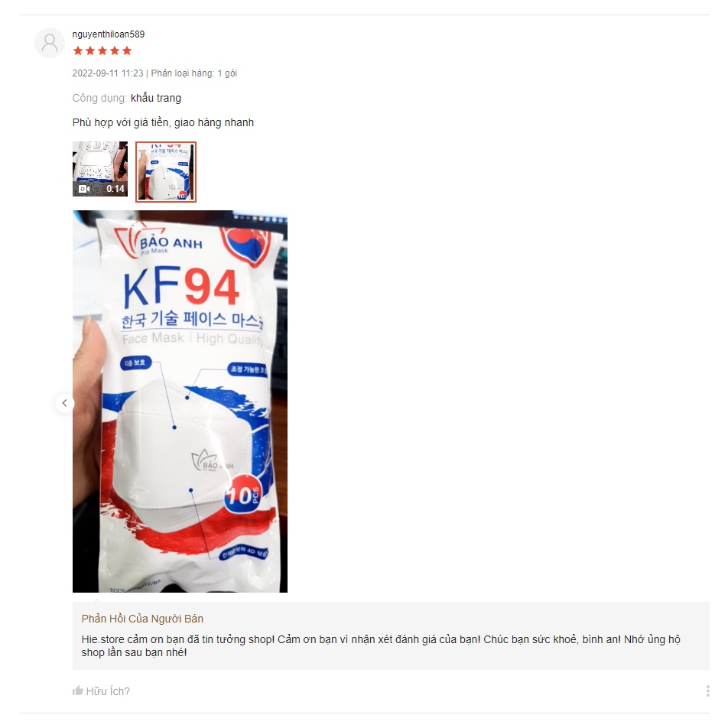The height and width of the screenshot is (728, 728).
Task: Click the review timestamp 2022-09-11 11:23
Action: tap(108, 73)
